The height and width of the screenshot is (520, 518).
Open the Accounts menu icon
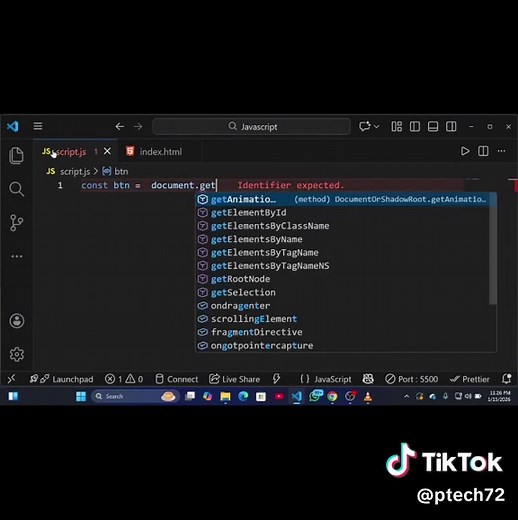tap(17, 321)
